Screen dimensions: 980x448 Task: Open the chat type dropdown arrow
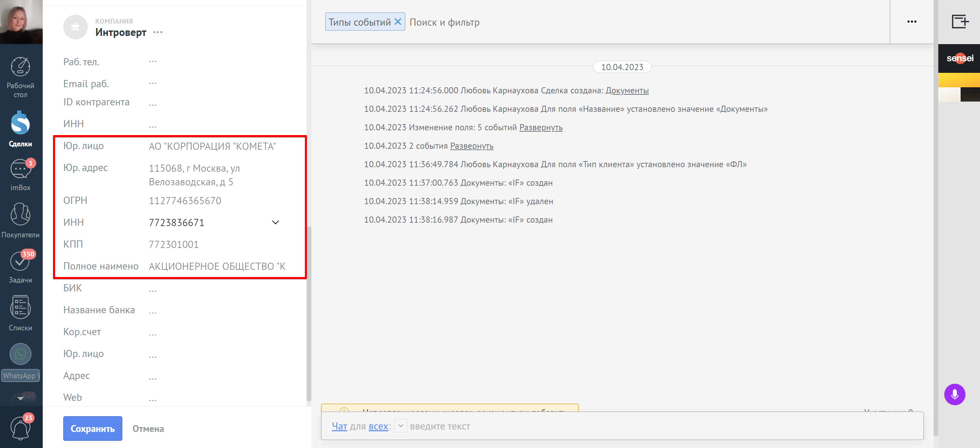tap(401, 426)
